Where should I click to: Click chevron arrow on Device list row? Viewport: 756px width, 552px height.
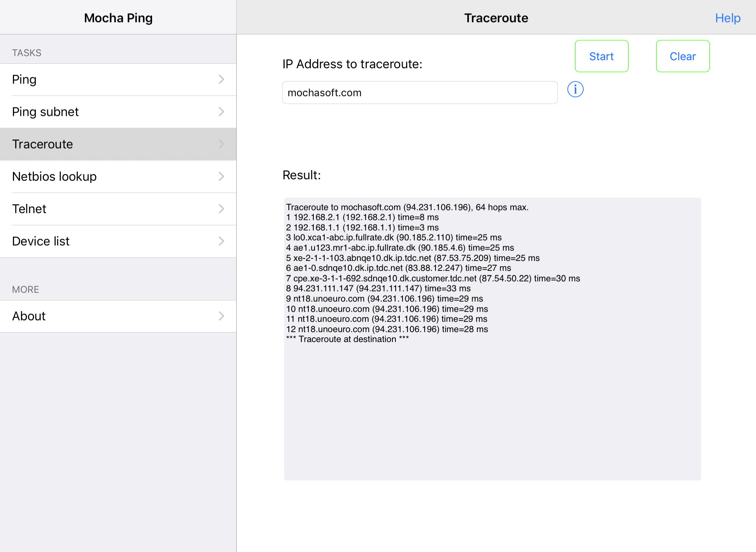point(221,241)
